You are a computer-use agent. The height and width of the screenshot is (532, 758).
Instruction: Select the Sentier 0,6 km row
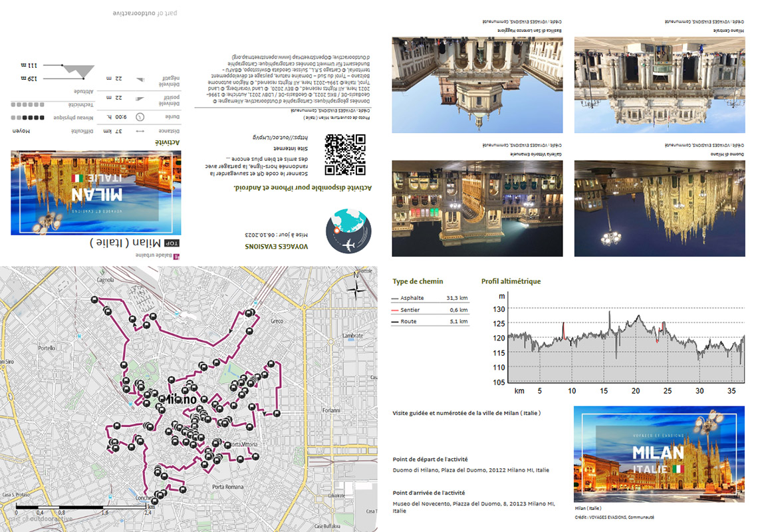coord(430,310)
